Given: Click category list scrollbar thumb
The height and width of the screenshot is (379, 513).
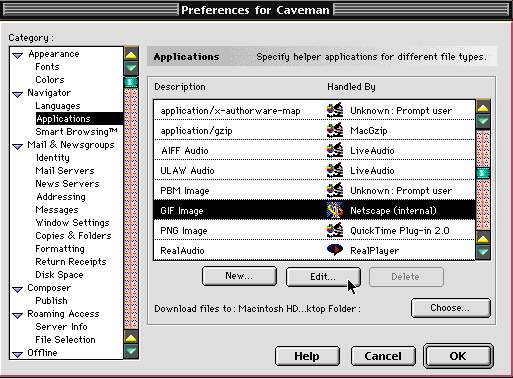Looking at the screenshot, I should pos(131,82).
